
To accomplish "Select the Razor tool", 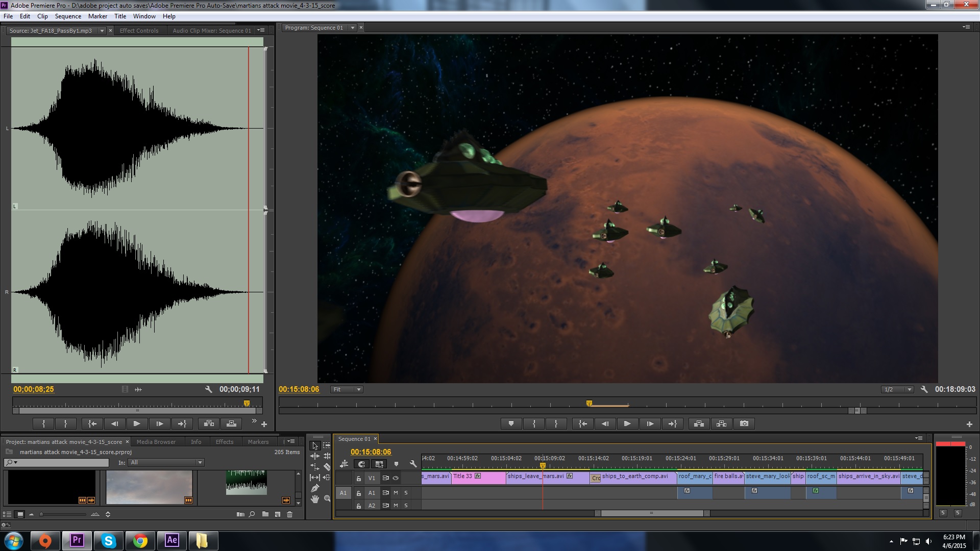I will pyautogui.click(x=327, y=467).
